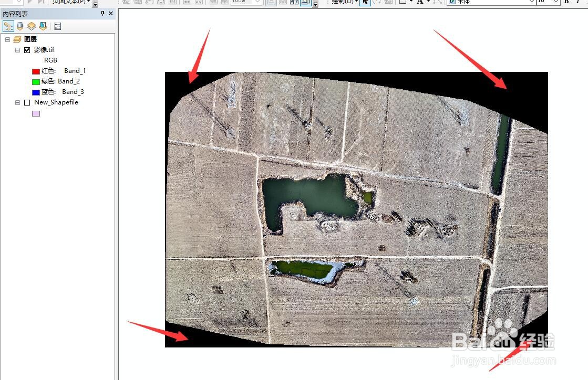Screen dimensions: 588x380
Task: Switch to List By Selection view
Action: (43, 26)
